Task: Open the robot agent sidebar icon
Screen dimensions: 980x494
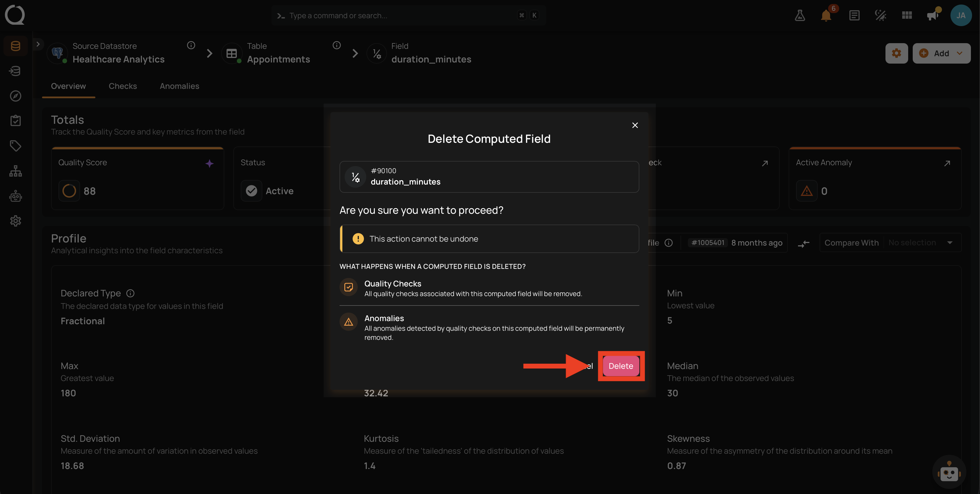Action: coord(16,196)
